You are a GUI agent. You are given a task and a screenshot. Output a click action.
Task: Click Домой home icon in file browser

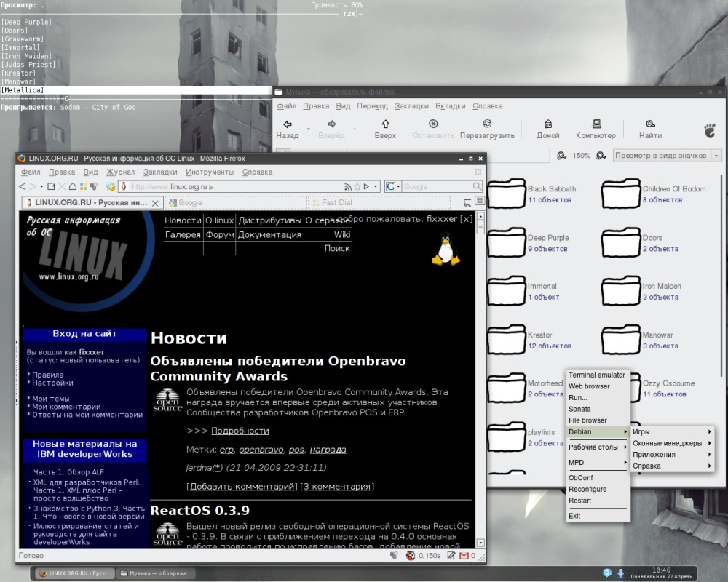tap(548, 124)
